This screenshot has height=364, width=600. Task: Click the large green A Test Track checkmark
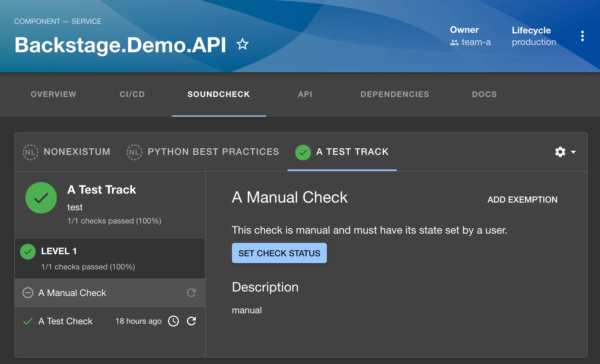[41, 198]
